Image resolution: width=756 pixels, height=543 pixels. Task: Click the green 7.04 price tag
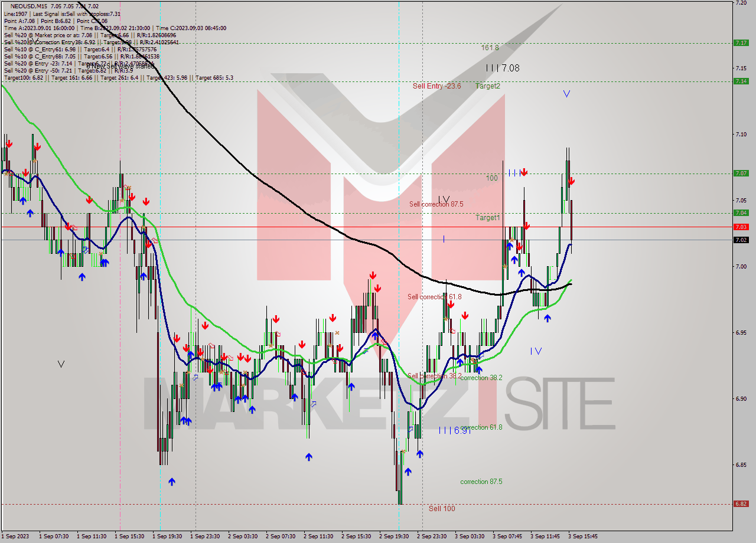[x=740, y=212]
